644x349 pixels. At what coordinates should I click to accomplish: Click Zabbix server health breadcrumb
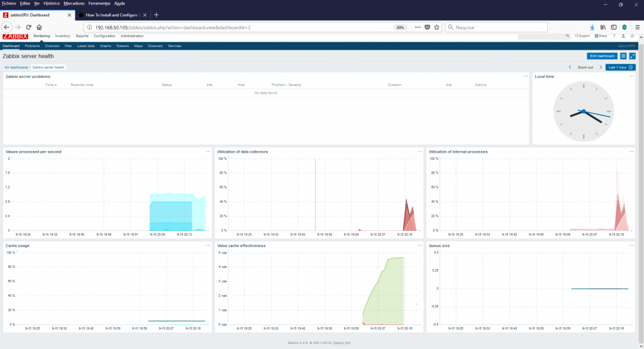click(48, 67)
